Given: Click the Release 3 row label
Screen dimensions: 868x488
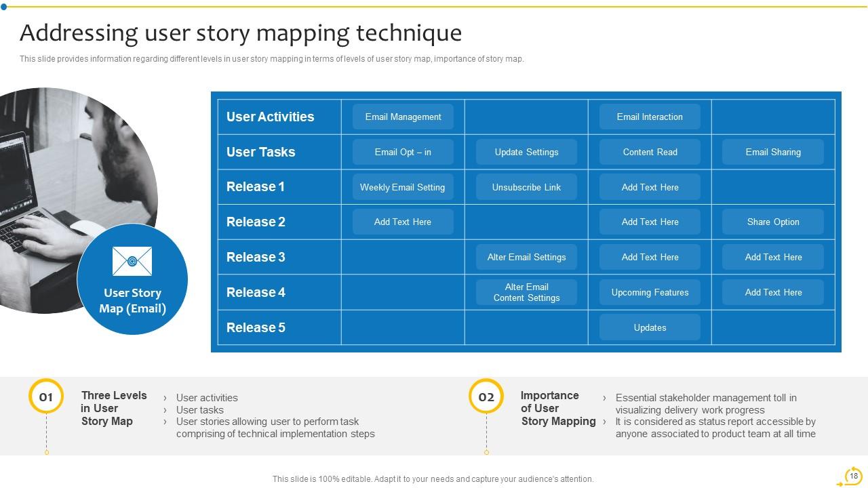Looking at the screenshot, I should (256, 257).
